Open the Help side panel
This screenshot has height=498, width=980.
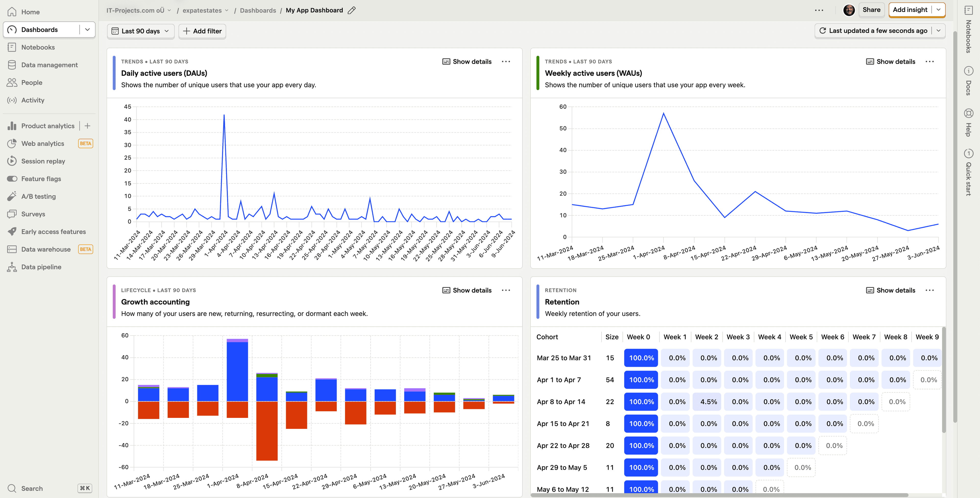(x=969, y=122)
